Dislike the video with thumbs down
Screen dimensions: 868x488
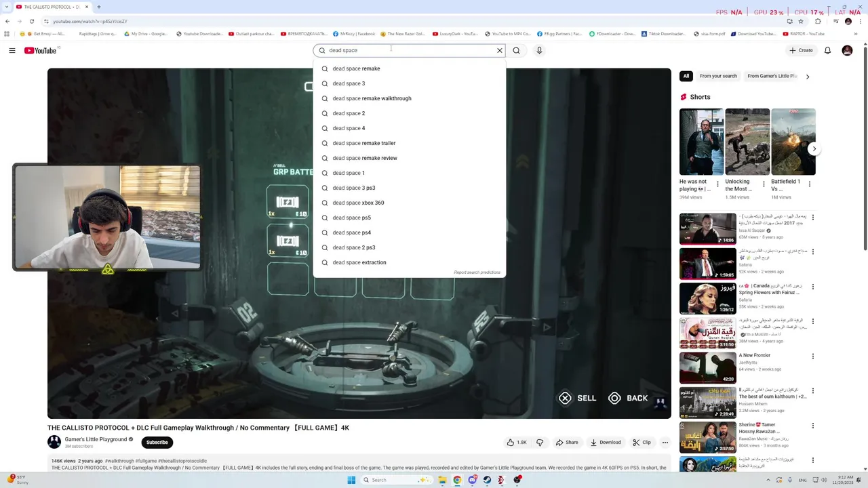tap(540, 442)
